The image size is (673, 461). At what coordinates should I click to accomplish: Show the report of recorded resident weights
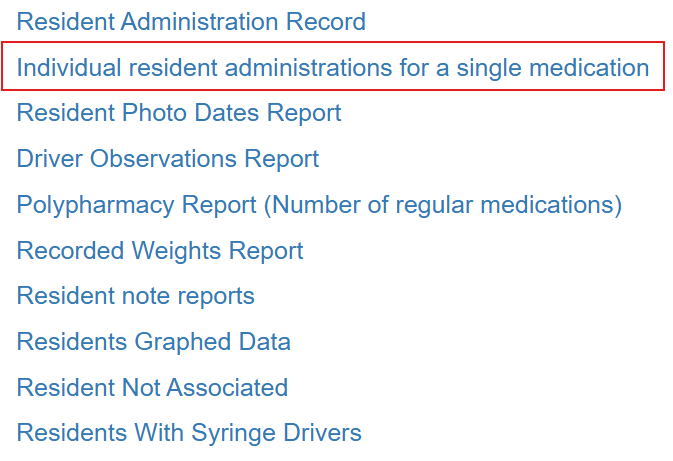(160, 250)
